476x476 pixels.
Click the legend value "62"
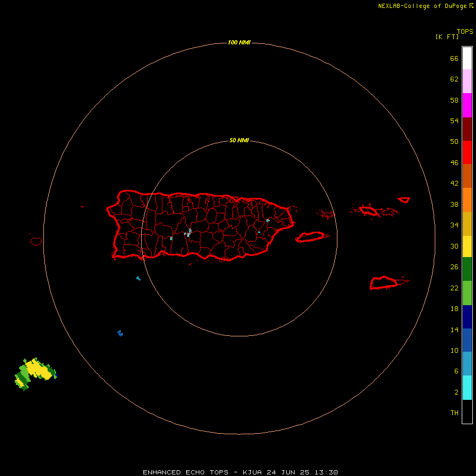pyautogui.click(x=454, y=79)
